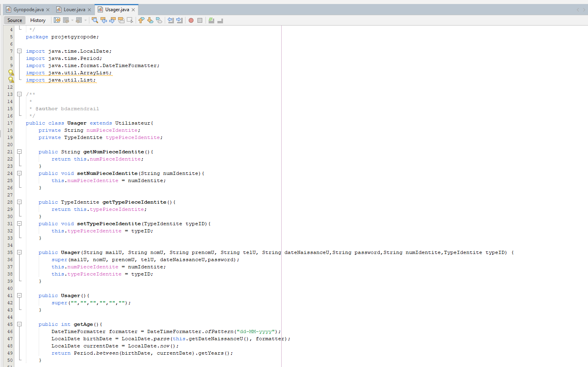Click 'package projetgyropode;' line
The height and width of the screenshot is (367, 588).
point(62,37)
